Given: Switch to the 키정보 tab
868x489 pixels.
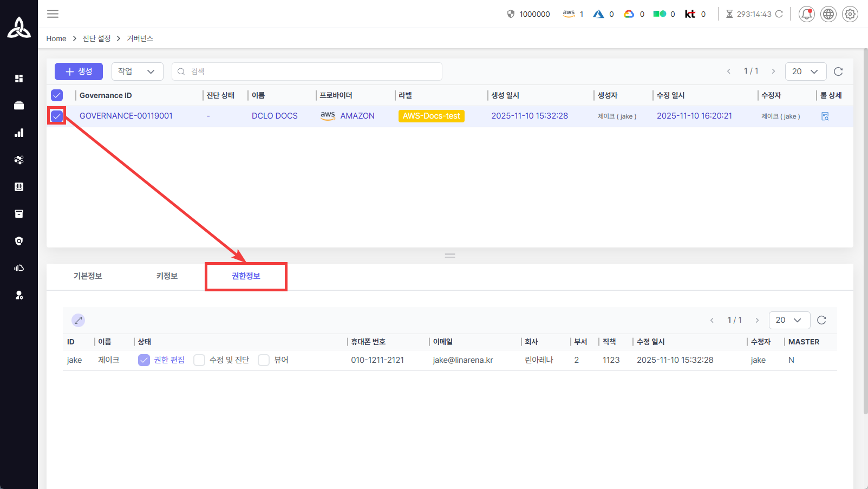Looking at the screenshot, I should coord(167,276).
